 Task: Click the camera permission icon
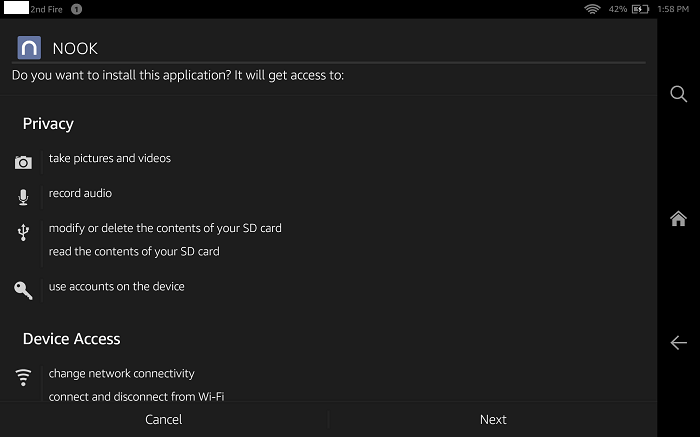[x=23, y=162]
